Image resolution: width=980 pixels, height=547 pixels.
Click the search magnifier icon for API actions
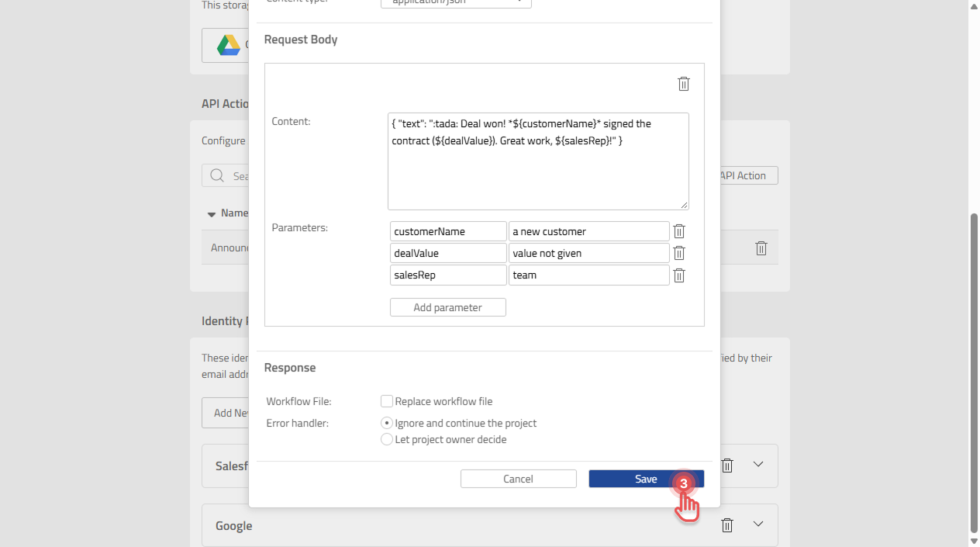pyautogui.click(x=217, y=176)
